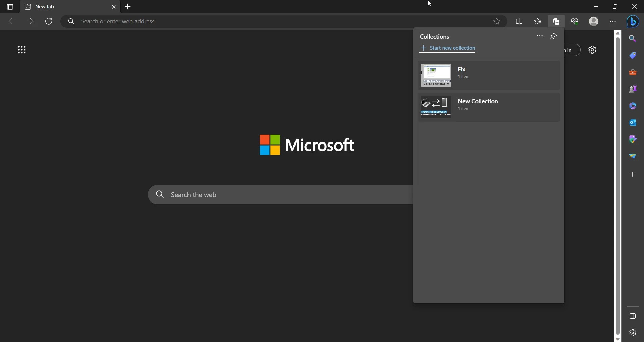The image size is (644, 342).
Task: Close the New tab tab
Action: (x=114, y=7)
